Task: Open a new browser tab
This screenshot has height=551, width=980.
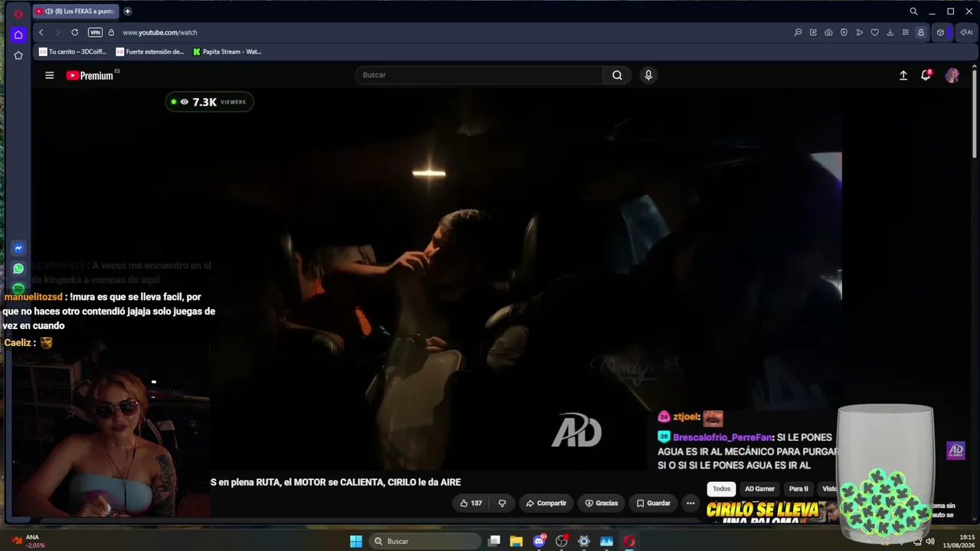Action: 127,11
